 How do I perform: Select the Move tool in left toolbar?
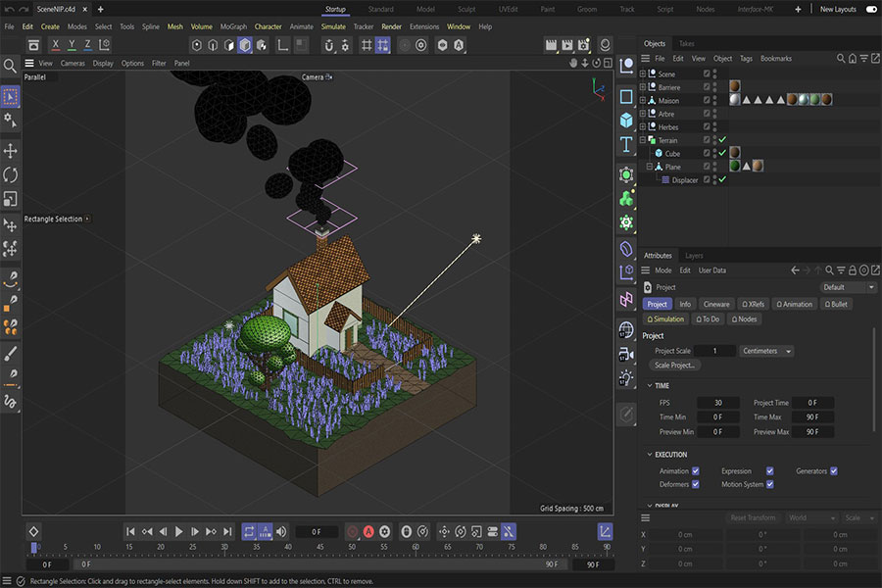pos(10,151)
